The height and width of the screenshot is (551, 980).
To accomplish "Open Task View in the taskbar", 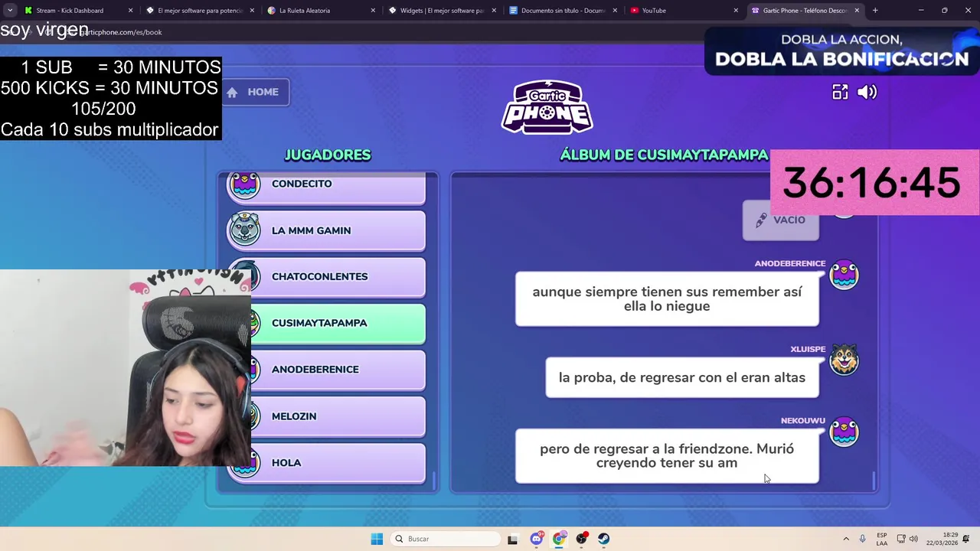I will (512, 539).
